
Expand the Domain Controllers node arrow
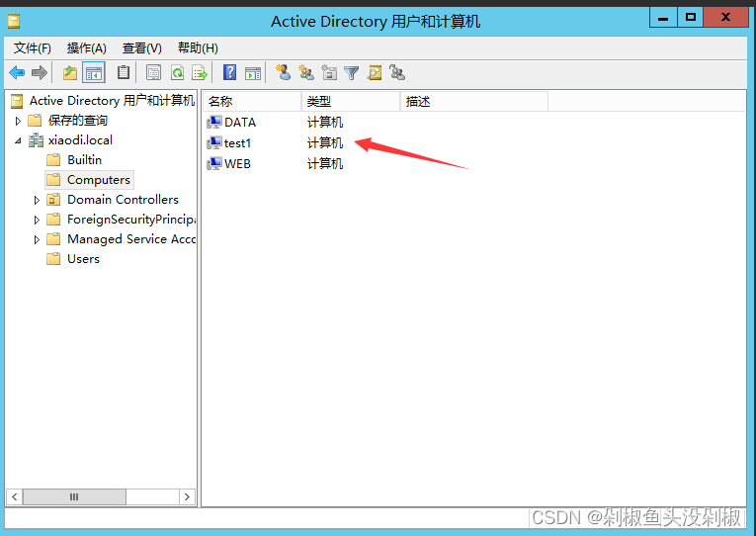[x=37, y=200]
